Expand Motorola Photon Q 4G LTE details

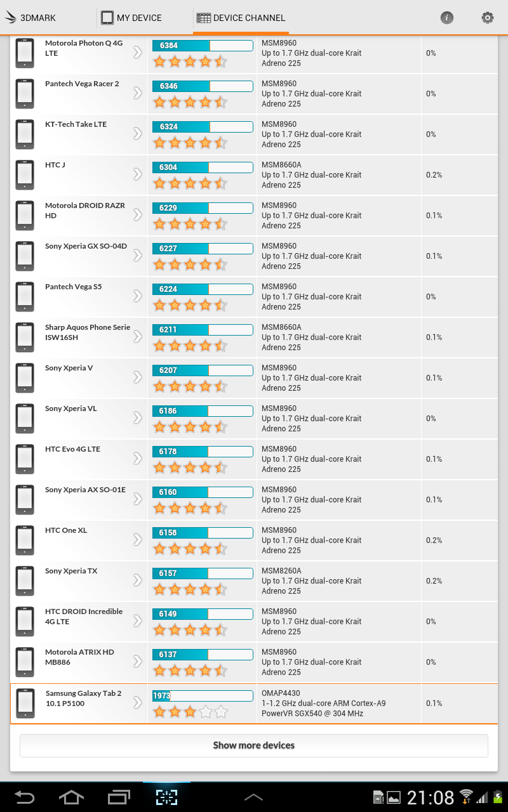[x=137, y=53]
